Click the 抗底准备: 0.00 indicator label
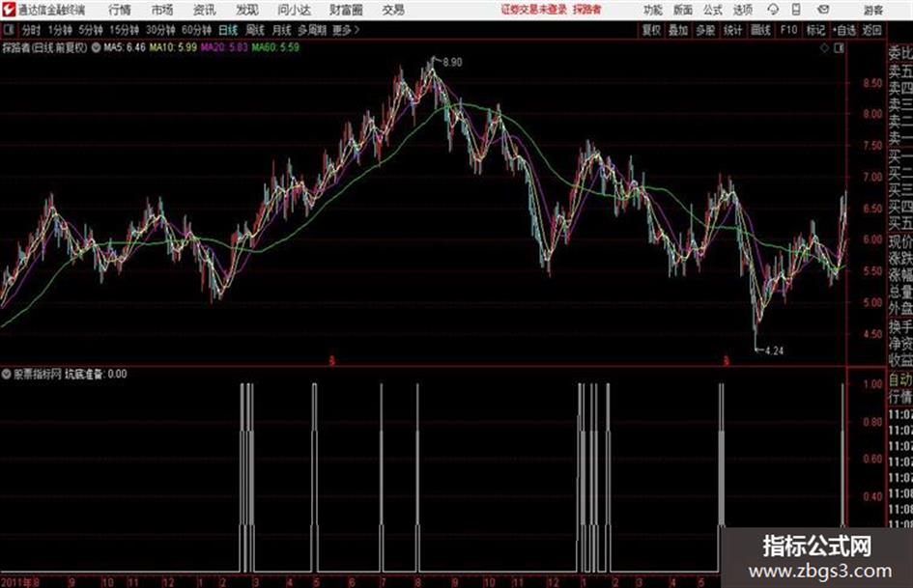 pos(96,374)
